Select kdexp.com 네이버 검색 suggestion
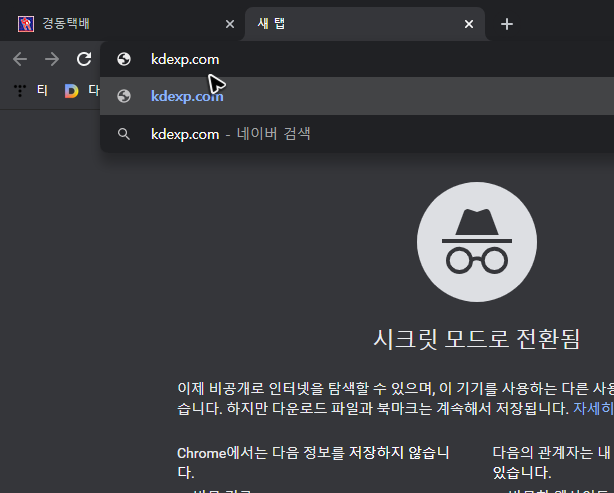This screenshot has height=493, width=614. click(357, 134)
